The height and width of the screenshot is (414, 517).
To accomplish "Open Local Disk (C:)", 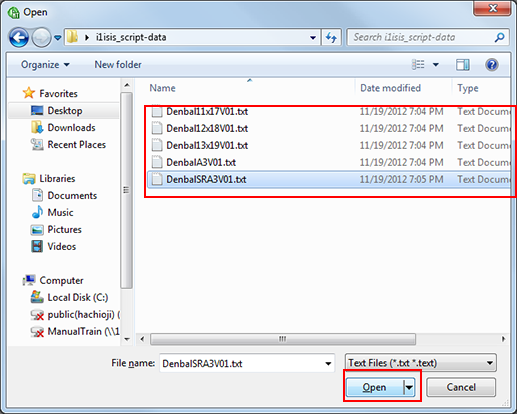I will tap(78, 298).
